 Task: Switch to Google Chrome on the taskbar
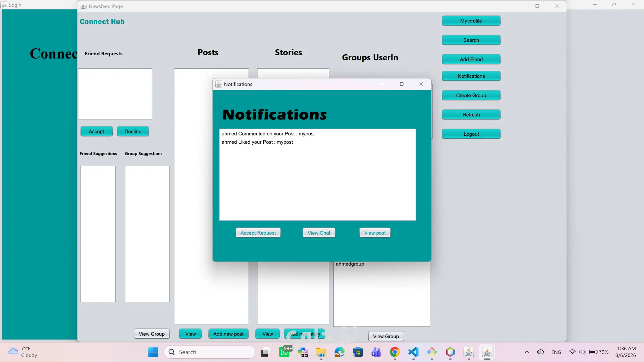coord(395,352)
